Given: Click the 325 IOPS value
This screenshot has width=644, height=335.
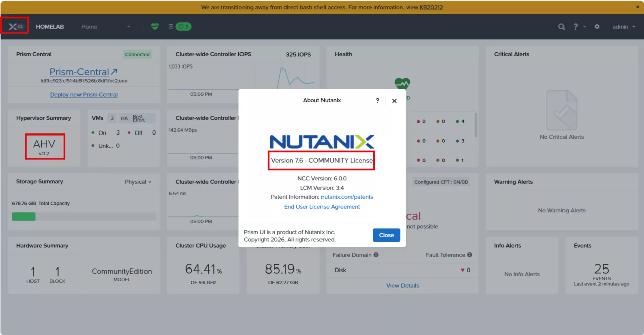Looking at the screenshot, I should coord(298,54).
